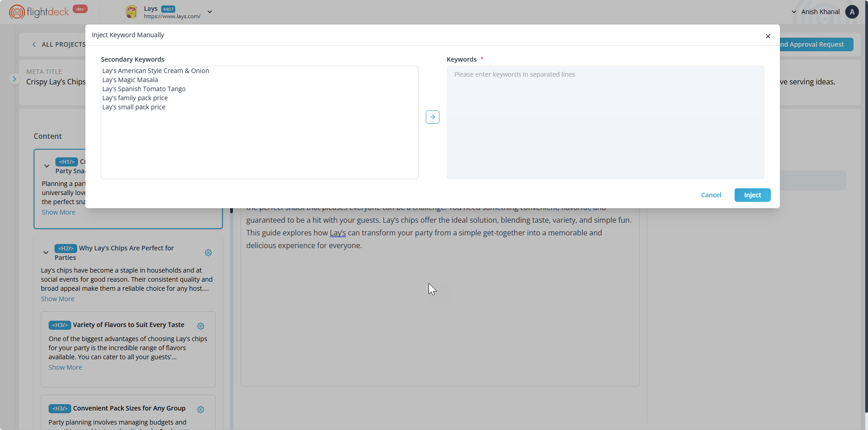Show more of the H1 section text
The width and height of the screenshot is (868, 430).
click(59, 212)
